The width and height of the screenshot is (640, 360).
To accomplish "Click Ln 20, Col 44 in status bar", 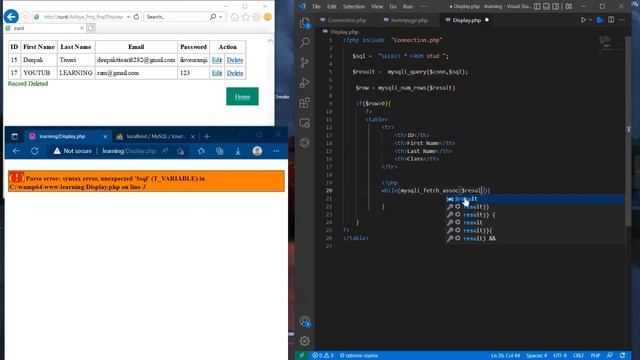I will tap(505, 356).
